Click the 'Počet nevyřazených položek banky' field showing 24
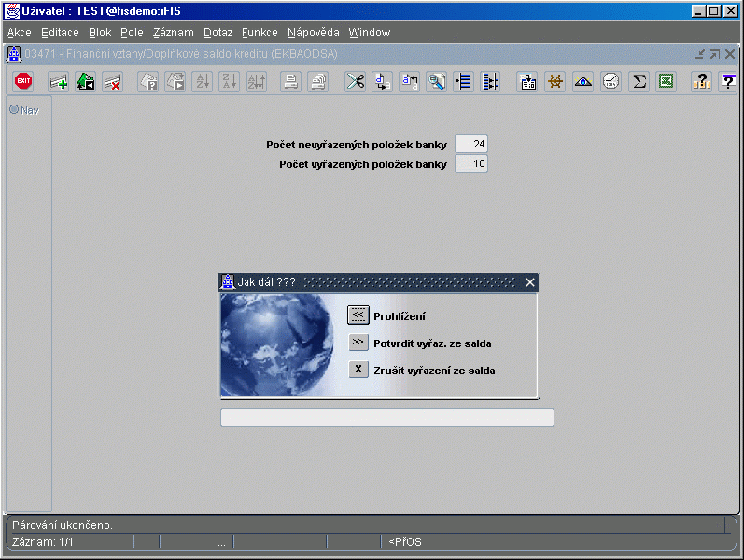 tap(471, 144)
